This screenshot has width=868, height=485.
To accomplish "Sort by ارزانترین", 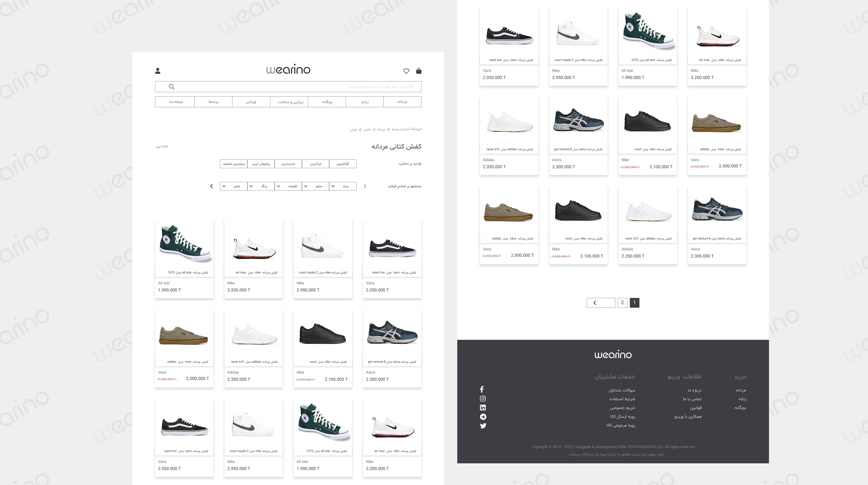I will click(x=315, y=164).
